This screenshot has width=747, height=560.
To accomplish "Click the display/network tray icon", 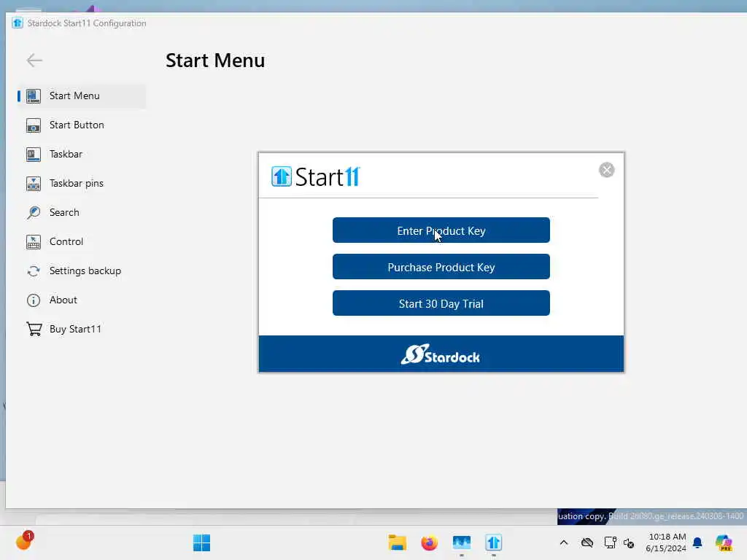I will click(610, 542).
